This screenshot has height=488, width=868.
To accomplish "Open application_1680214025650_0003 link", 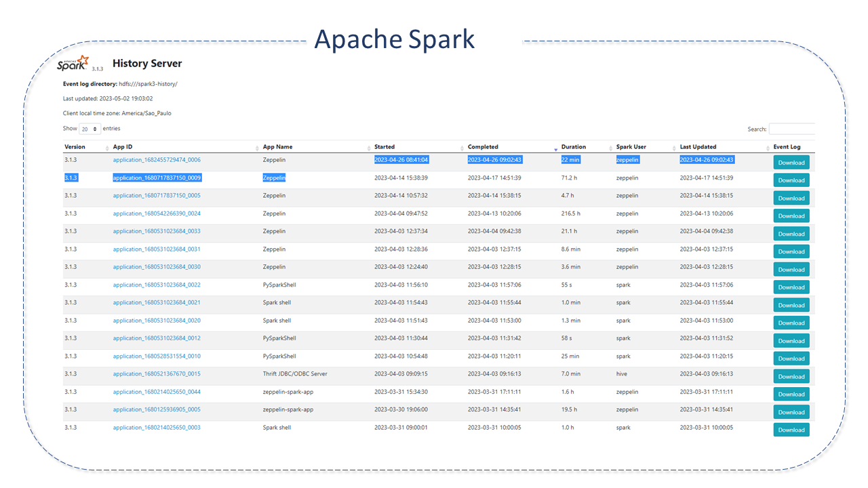I will tap(157, 428).
